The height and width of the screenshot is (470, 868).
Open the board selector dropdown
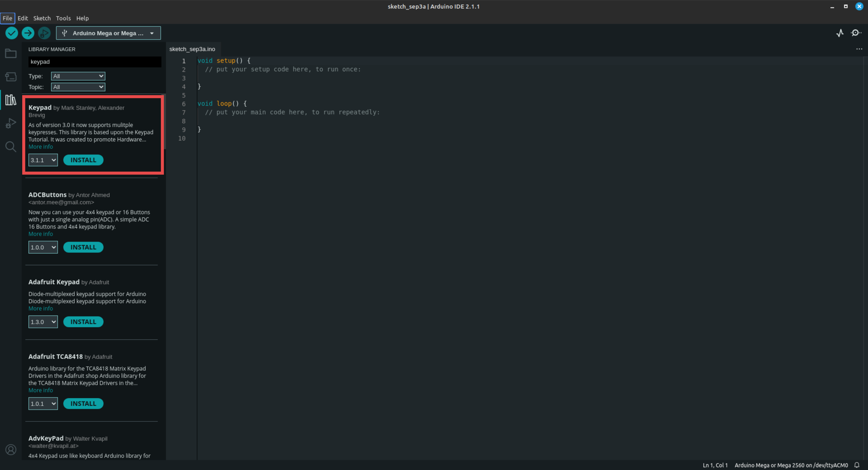108,33
